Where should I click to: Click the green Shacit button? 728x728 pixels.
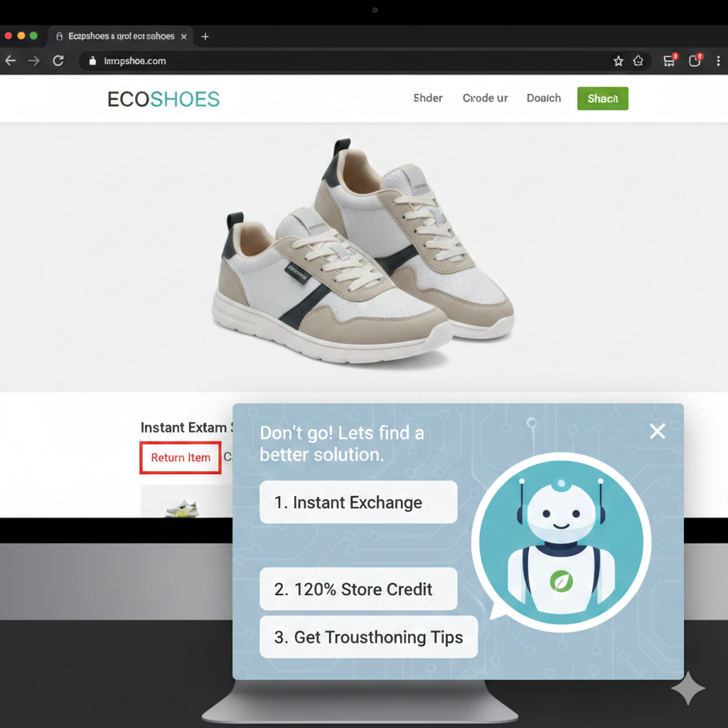(603, 98)
